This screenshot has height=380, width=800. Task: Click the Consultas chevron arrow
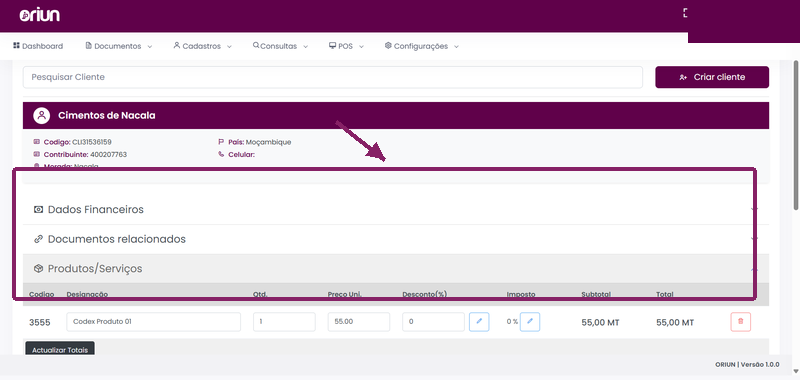coord(306,46)
